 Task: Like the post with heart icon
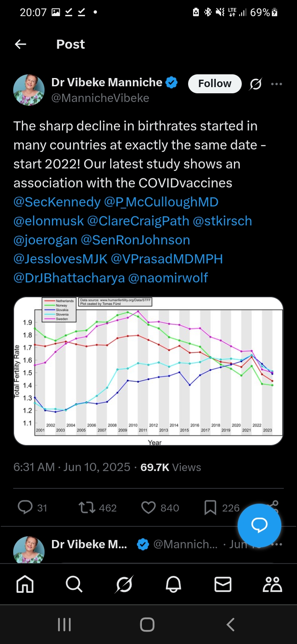(x=148, y=507)
